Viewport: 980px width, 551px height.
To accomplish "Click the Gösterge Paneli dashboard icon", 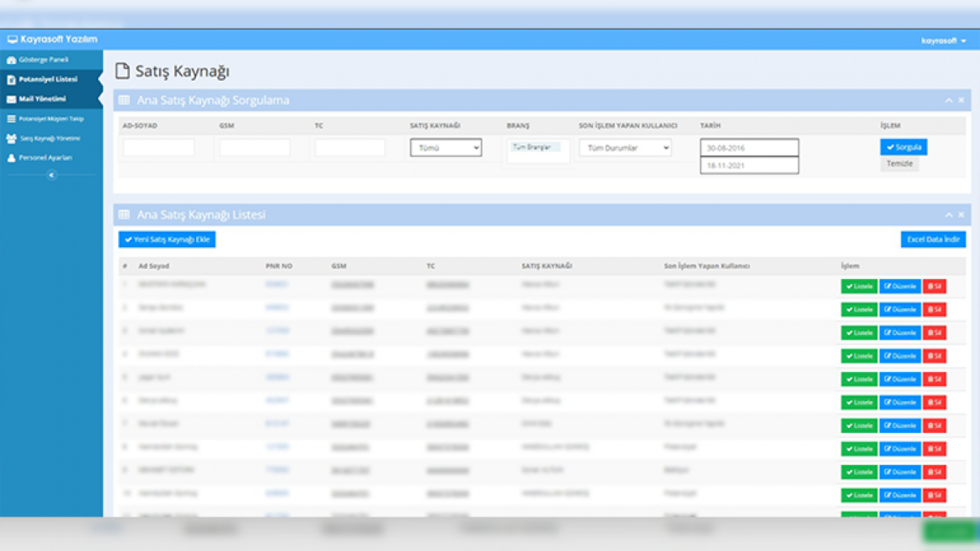I will 11,60.
